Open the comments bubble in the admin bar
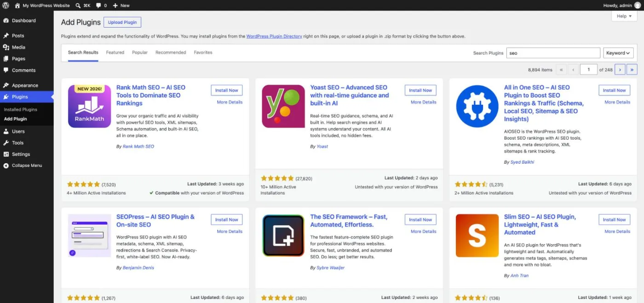 tap(101, 6)
